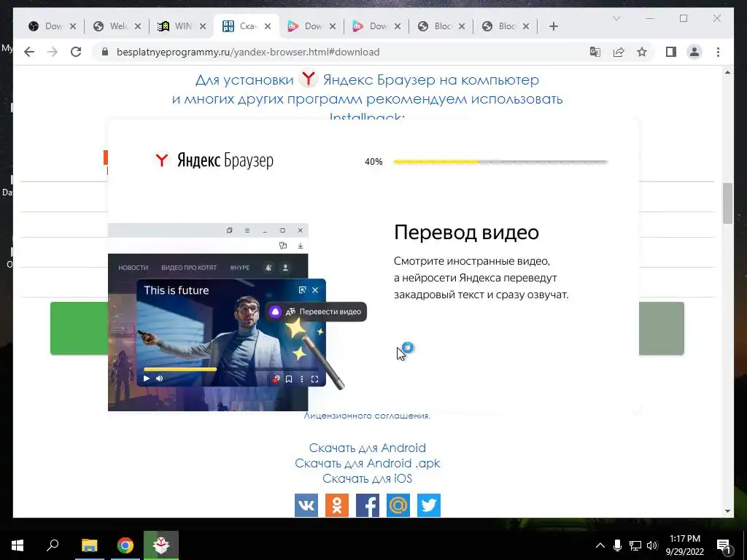The image size is (747, 560).
Task: Reload the current page
Action: click(76, 52)
